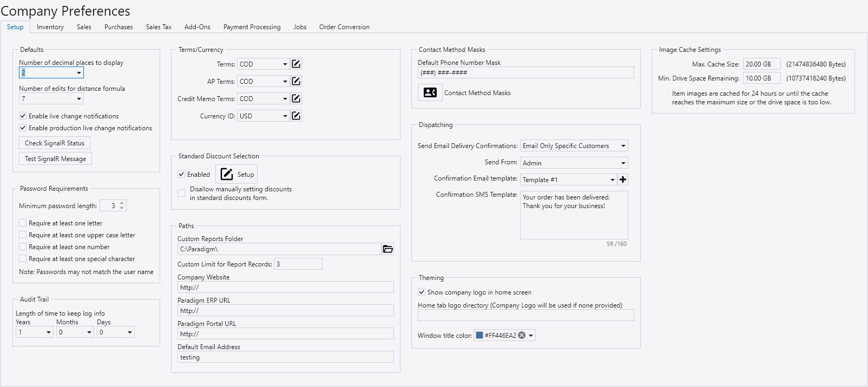Disable live change notifications checkbox
The width and height of the screenshot is (868, 387).
click(x=23, y=116)
